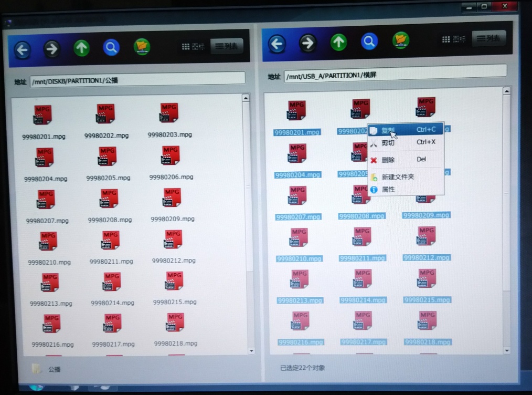Click 99980218.mpg filename in left pane

click(175, 344)
